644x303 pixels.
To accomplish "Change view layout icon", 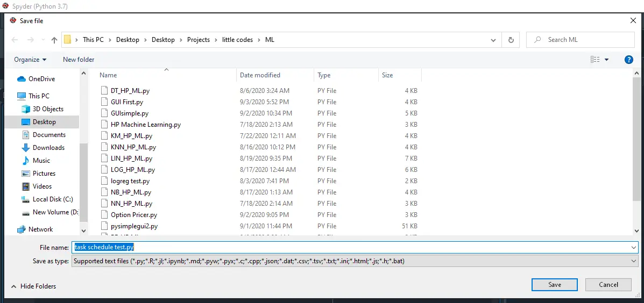I will coord(595,60).
